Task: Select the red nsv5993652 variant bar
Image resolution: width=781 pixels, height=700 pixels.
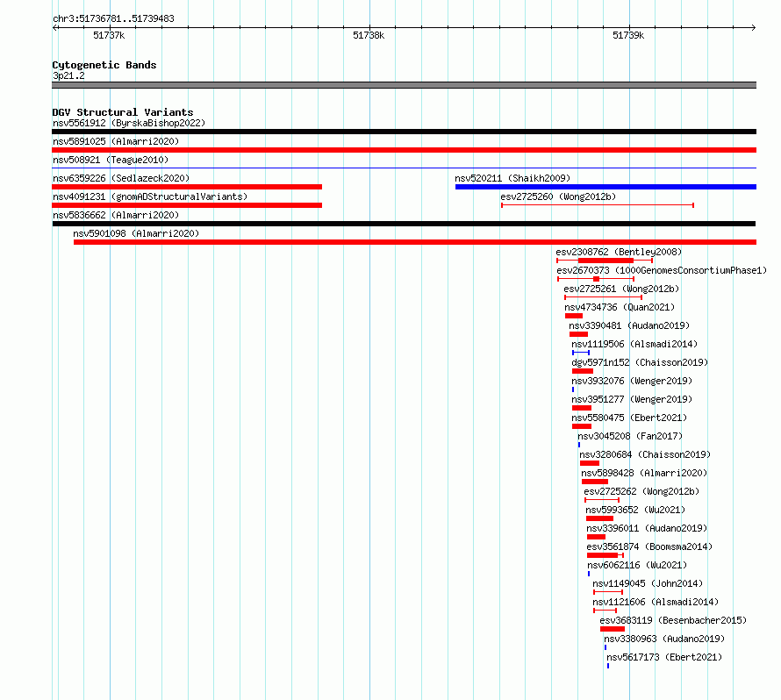Action: click(x=599, y=518)
